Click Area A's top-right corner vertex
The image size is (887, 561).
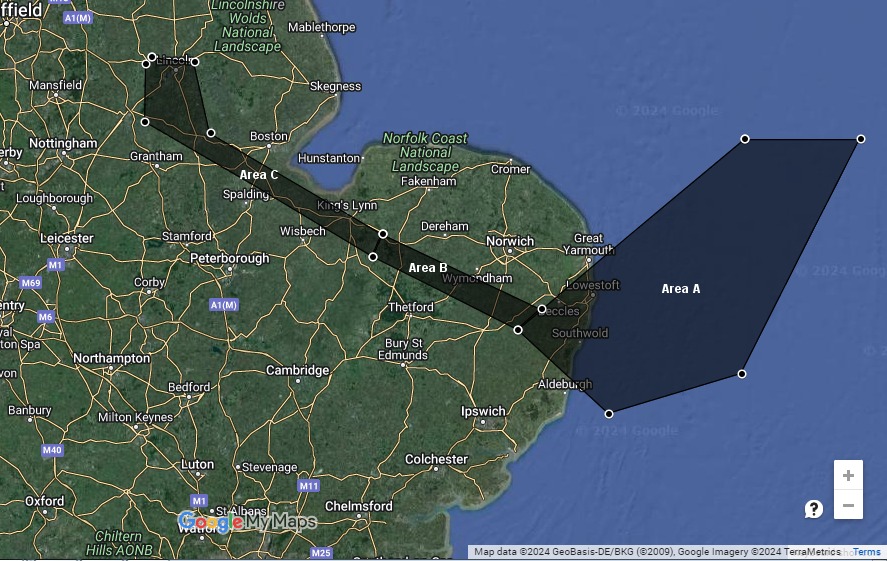[861, 140]
